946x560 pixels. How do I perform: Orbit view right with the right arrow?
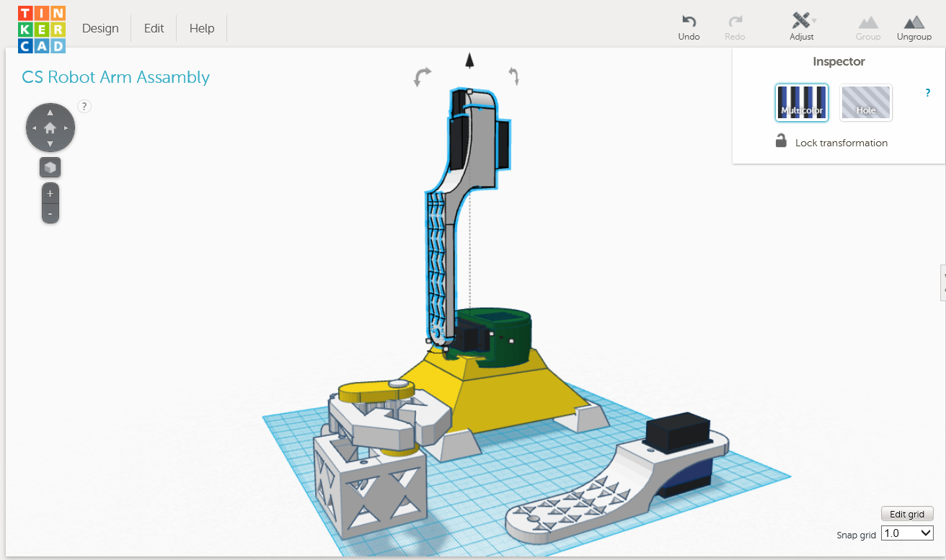tap(66, 128)
